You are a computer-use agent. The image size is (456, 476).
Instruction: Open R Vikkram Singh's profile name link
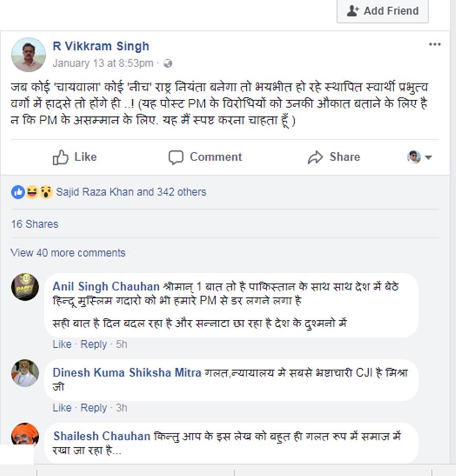[x=101, y=46]
